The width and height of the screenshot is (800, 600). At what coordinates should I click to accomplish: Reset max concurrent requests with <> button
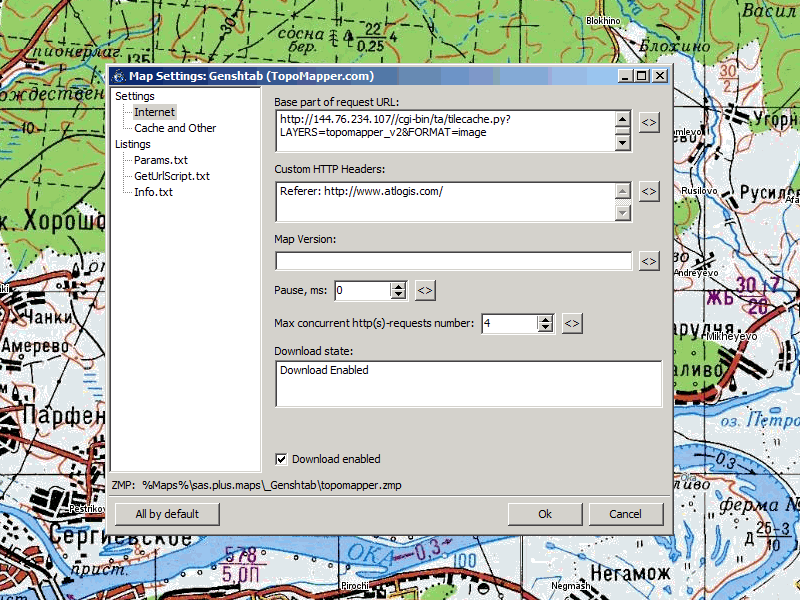tap(572, 324)
